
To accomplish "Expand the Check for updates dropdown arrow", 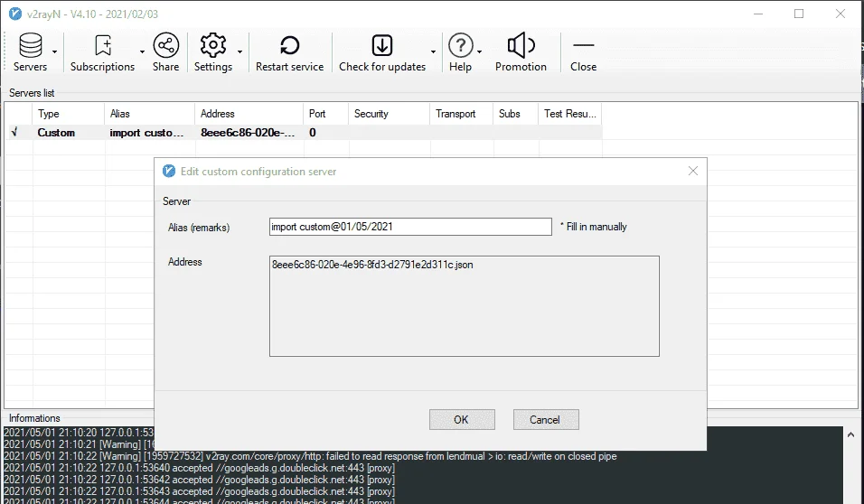I will click(433, 51).
